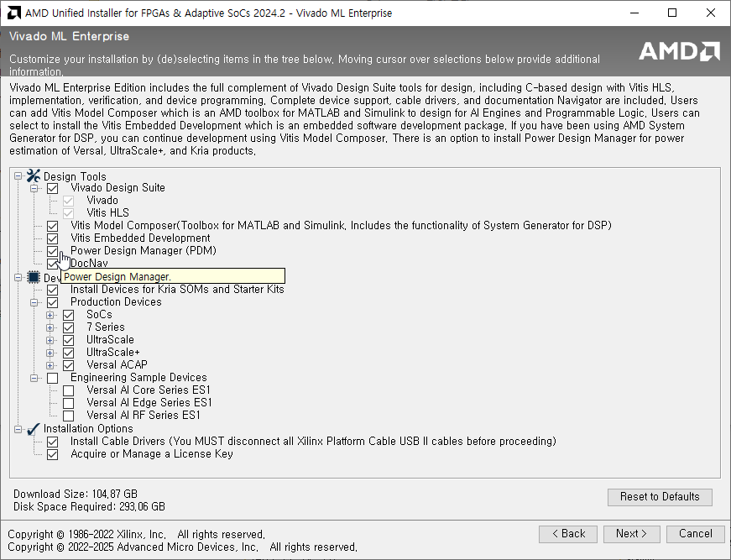Proceed with the Next button
731x560 pixels.
tap(632, 534)
